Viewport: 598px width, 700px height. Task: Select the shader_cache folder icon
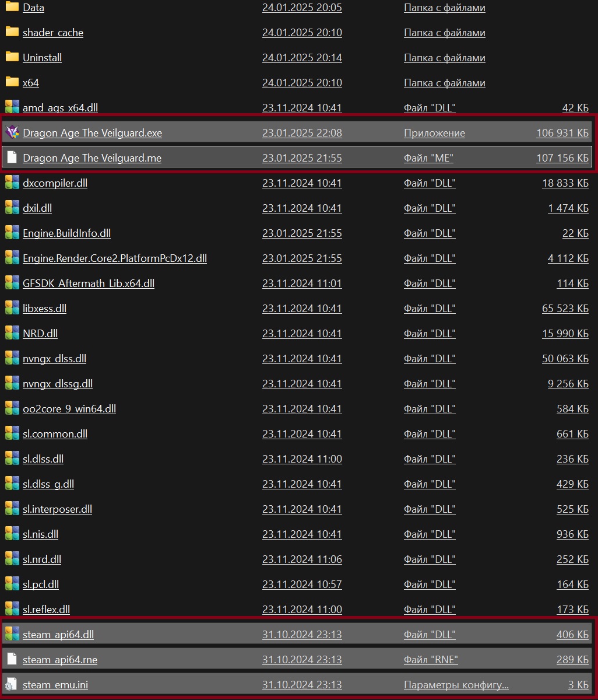tap(12, 32)
